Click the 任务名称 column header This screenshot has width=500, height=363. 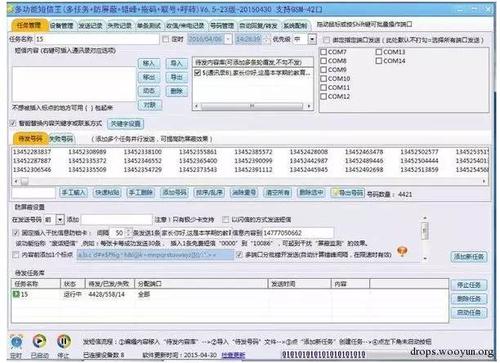point(36,284)
